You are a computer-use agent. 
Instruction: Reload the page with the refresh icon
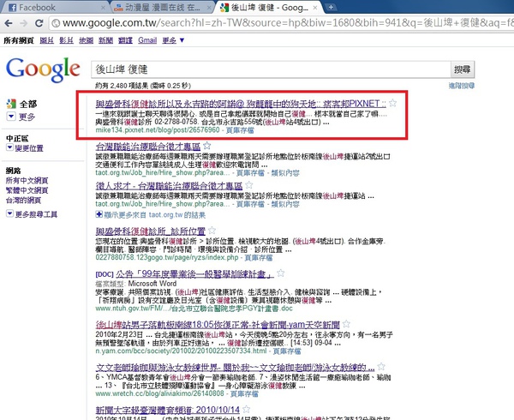[x=39, y=23]
